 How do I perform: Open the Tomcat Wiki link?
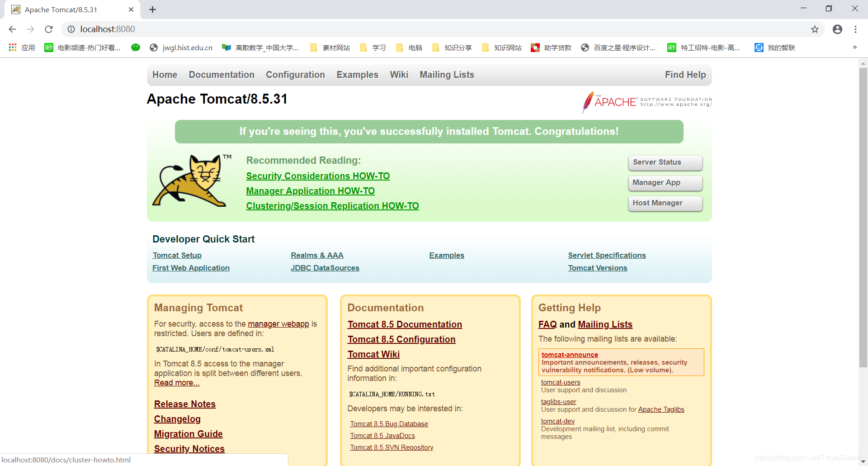tap(373, 354)
